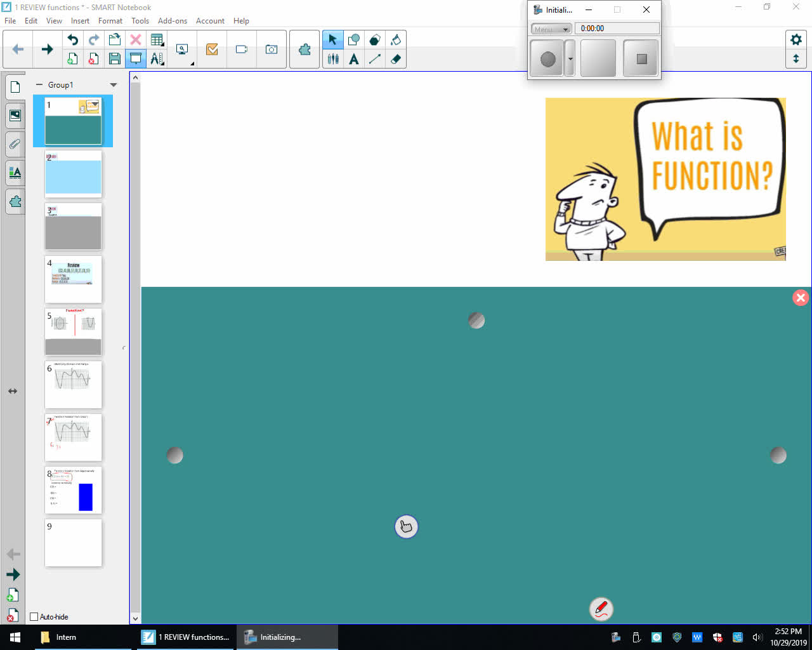Enable the Auto-hide checkbox

point(34,616)
